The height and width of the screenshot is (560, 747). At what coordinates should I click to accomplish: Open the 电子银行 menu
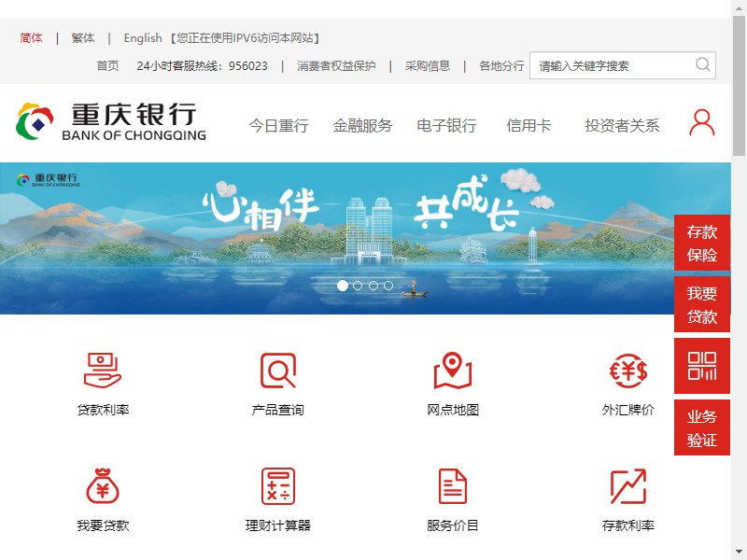[446, 125]
